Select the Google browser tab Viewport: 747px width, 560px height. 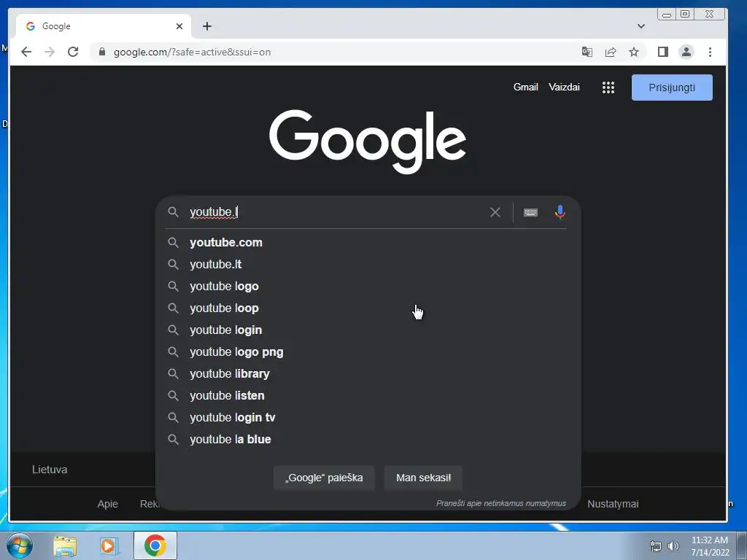pyautogui.click(x=104, y=26)
